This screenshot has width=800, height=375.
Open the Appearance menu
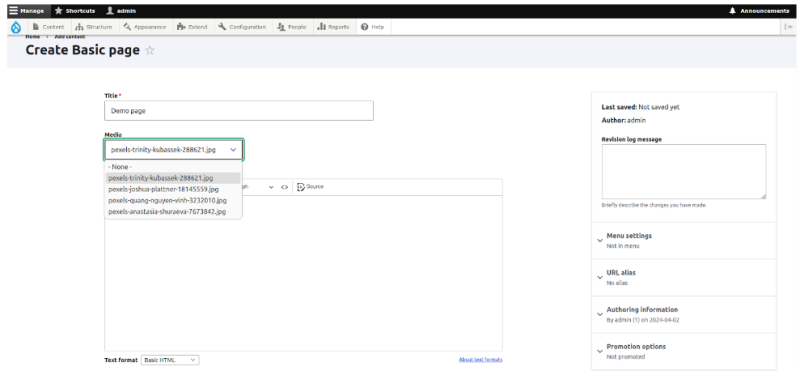pos(145,27)
